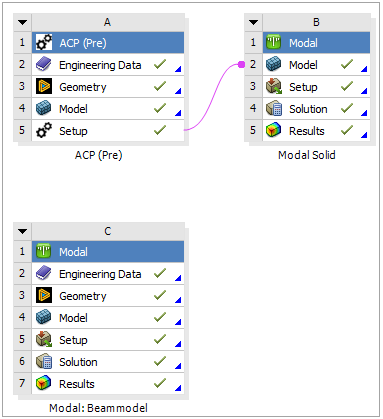This screenshot has width=383, height=419.
Task: Select the Model label in Modal Solid system
Action: [303, 65]
